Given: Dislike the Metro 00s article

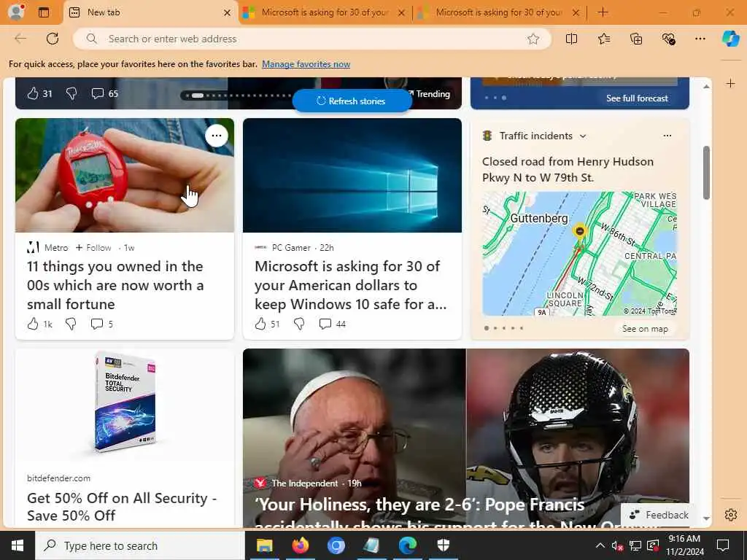Looking at the screenshot, I should tap(71, 324).
